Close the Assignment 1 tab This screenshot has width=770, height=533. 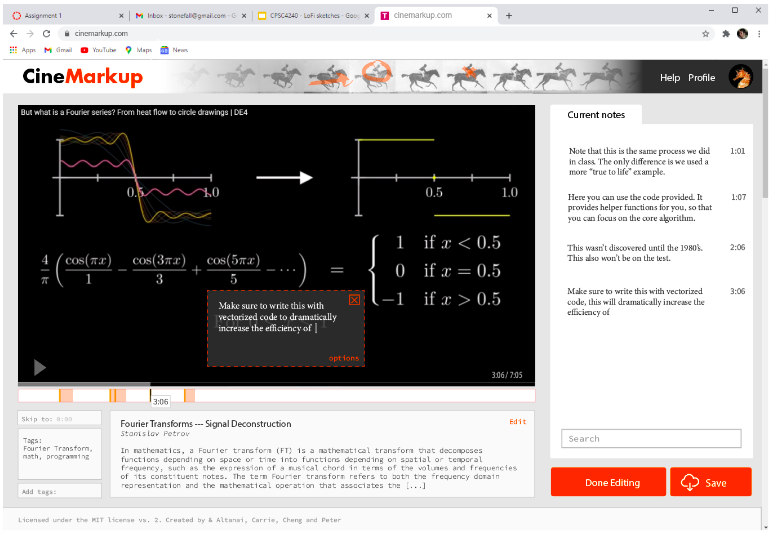tap(121, 16)
